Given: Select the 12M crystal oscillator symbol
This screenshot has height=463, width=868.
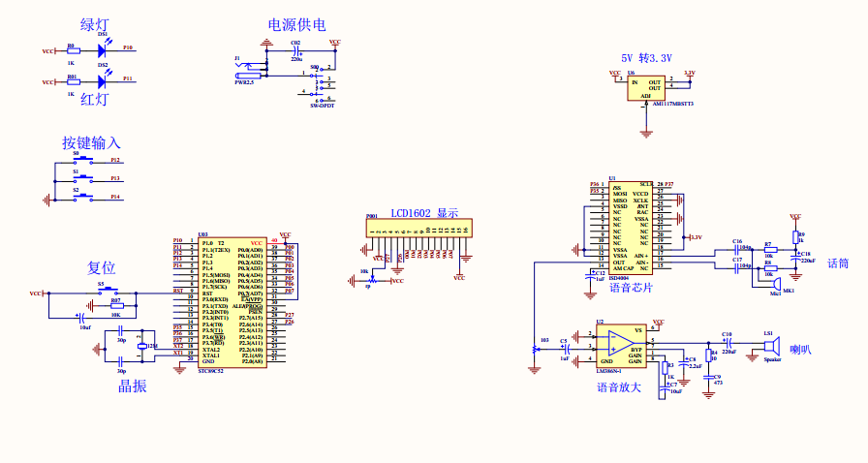Looking at the screenshot, I should 142,346.
